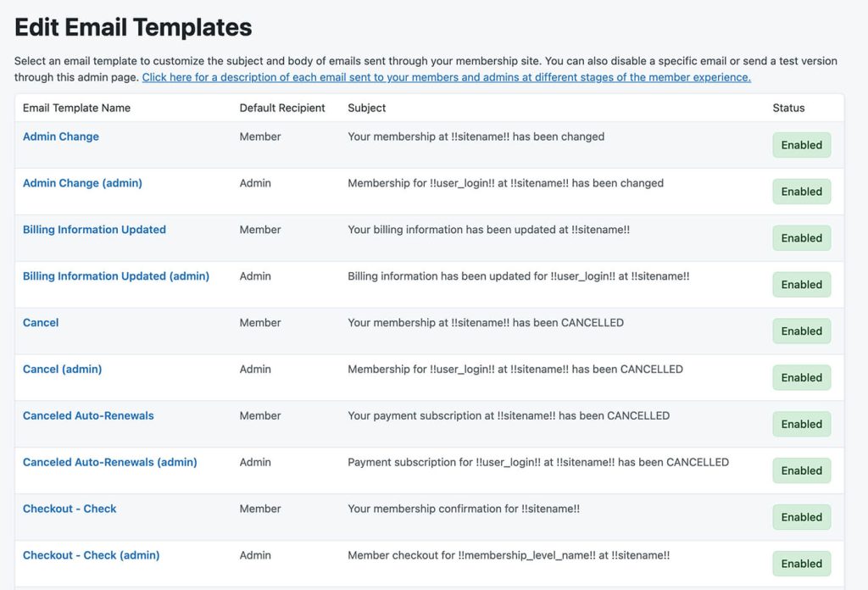The height and width of the screenshot is (590, 868).
Task: Select subject 'Your membership at !!sitename!! has been changed'
Action: point(476,136)
